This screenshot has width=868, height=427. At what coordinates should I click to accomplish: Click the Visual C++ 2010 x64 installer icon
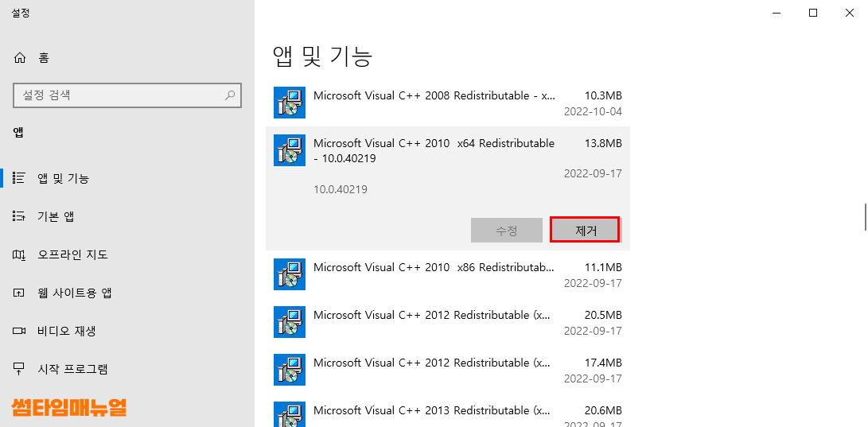tap(290, 150)
